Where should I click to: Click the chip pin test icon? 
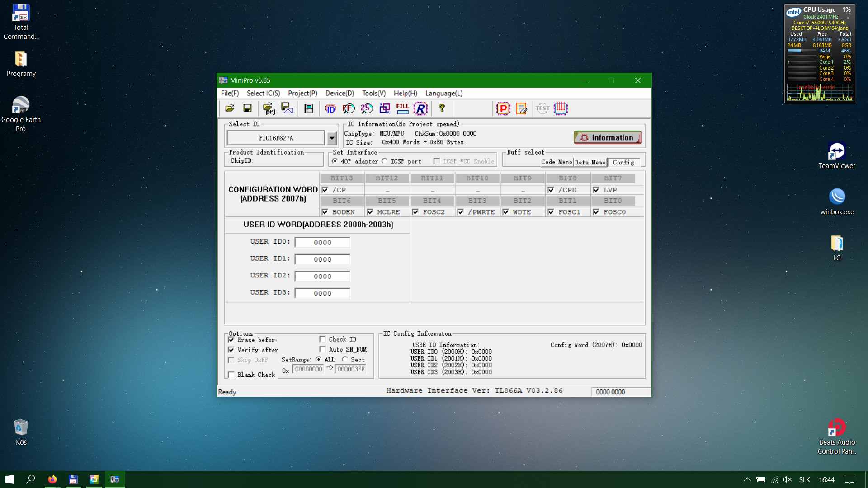(561, 108)
